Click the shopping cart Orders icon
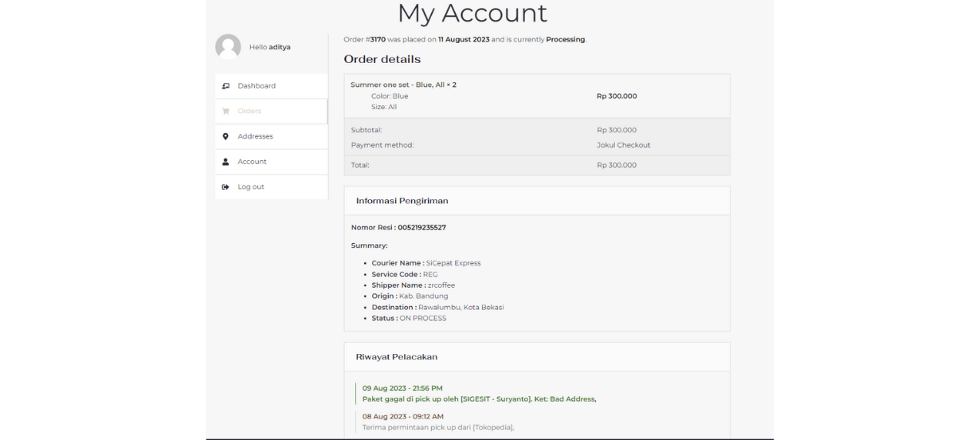The width and height of the screenshot is (980, 440). click(225, 112)
